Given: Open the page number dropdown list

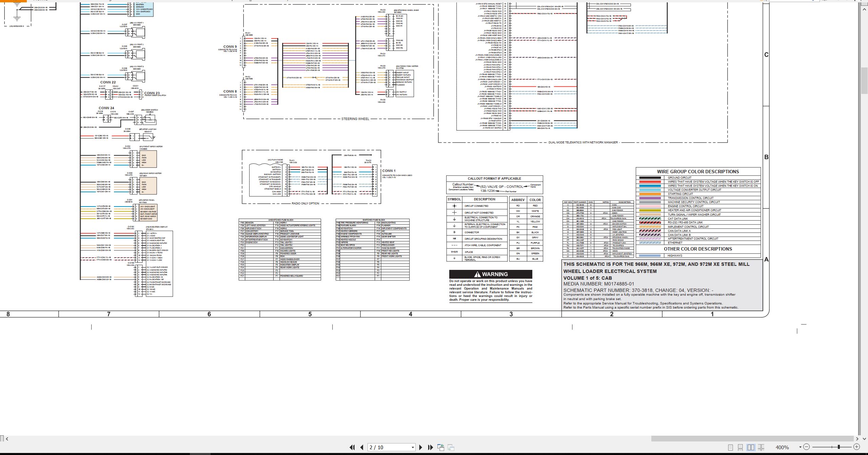Looking at the screenshot, I should point(413,448).
